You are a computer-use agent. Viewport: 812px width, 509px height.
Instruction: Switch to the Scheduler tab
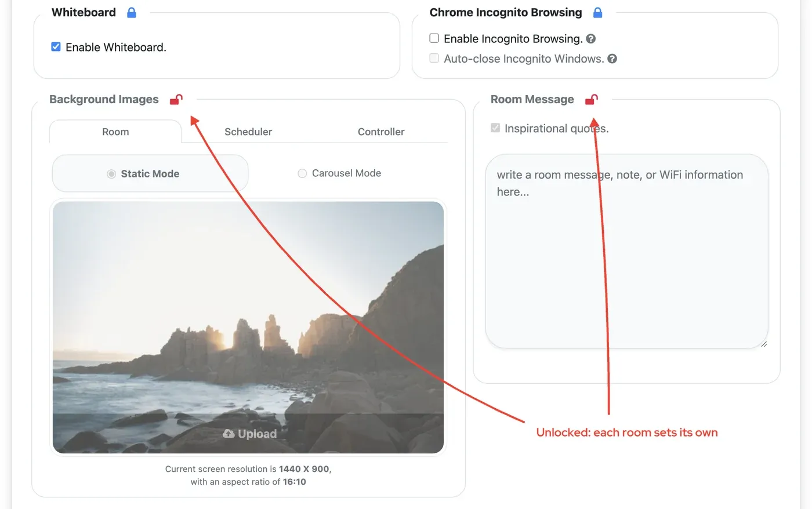tap(248, 132)
